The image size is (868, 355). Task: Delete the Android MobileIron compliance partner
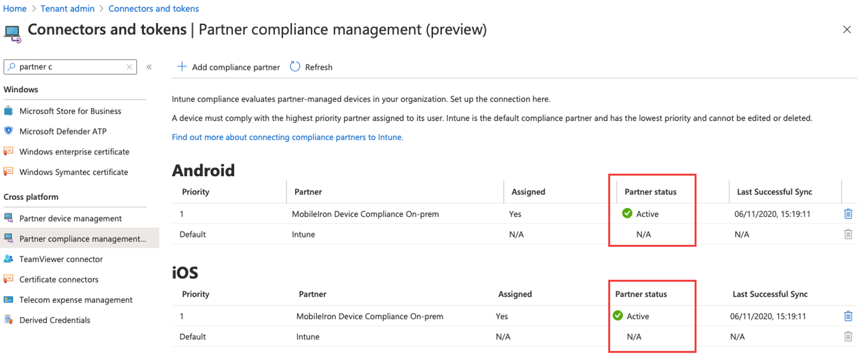click(x=848, y=214)
